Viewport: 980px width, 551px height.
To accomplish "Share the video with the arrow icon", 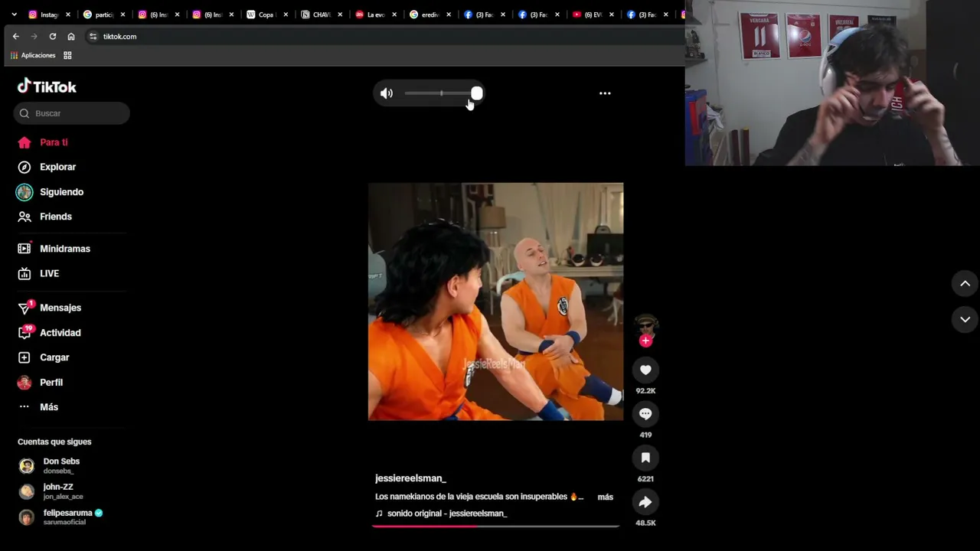I will pos(645,502).
